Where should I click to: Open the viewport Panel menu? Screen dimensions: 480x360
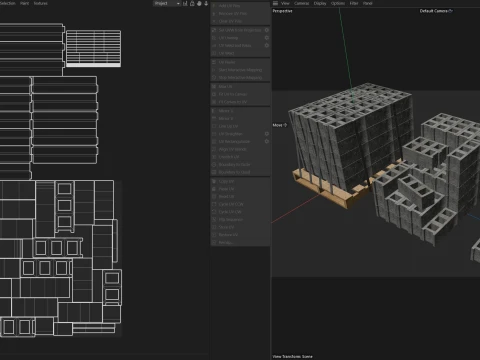click(x=368, y=3)
